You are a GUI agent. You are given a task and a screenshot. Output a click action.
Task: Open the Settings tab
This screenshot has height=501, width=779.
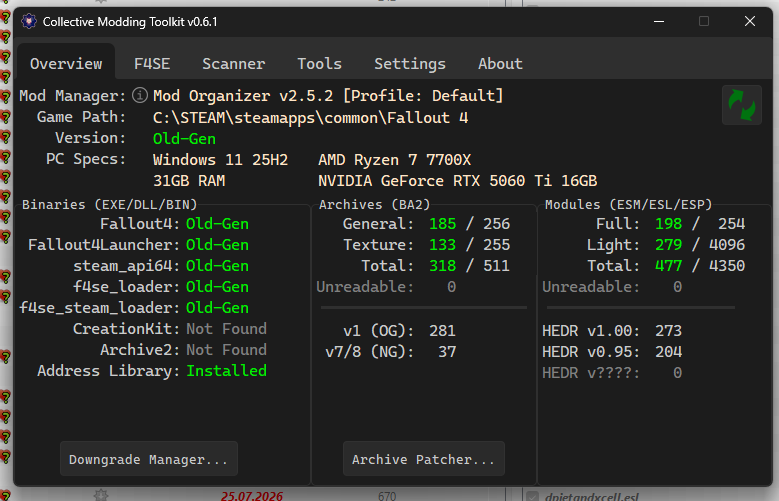click(x=410, y=64)
